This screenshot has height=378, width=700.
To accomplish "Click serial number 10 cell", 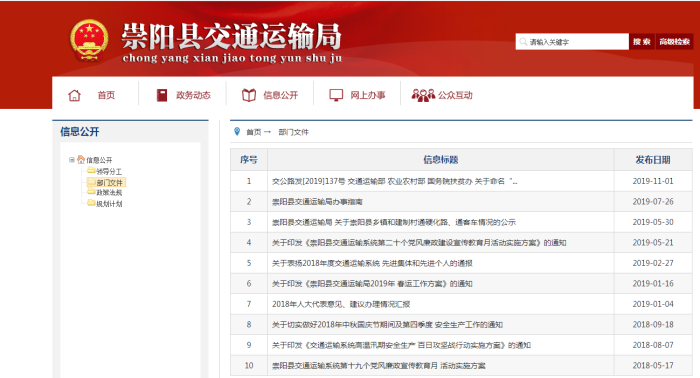I will tap(249, 366).
